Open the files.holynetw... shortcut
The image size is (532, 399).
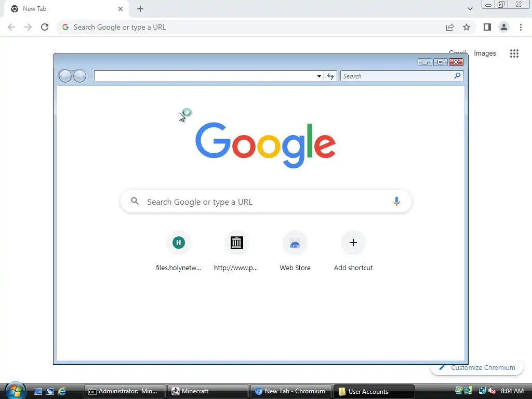tap(179, 251)
